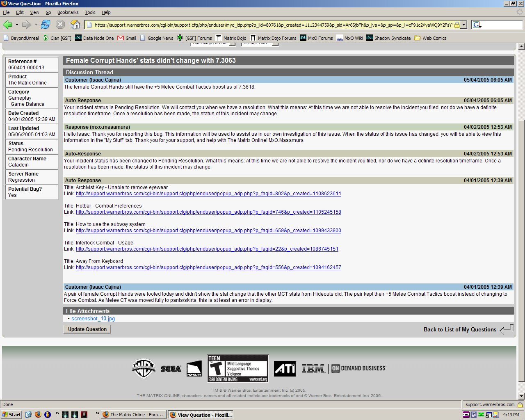
Task: Click the Stop loading icon
Action: (60, 25)
